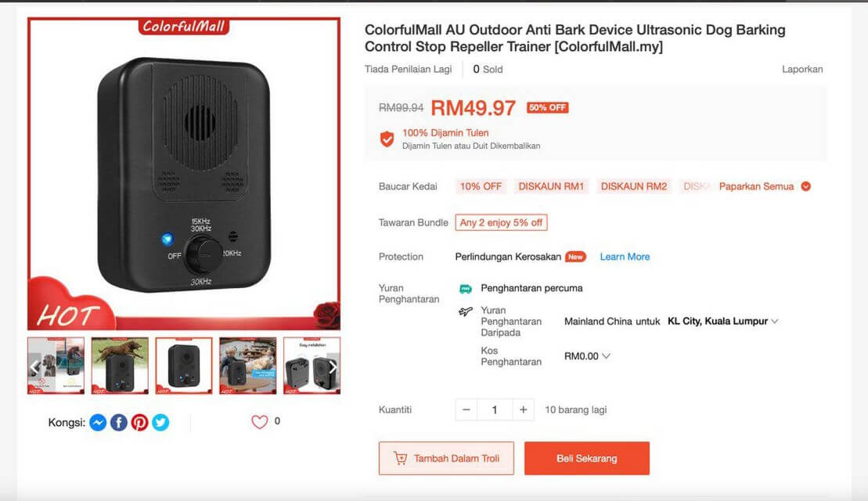Viewport: 868px width, 501px height.
Task: Decrease quantity with minus button
Action: pyautogui.click(x=466, y=409)
